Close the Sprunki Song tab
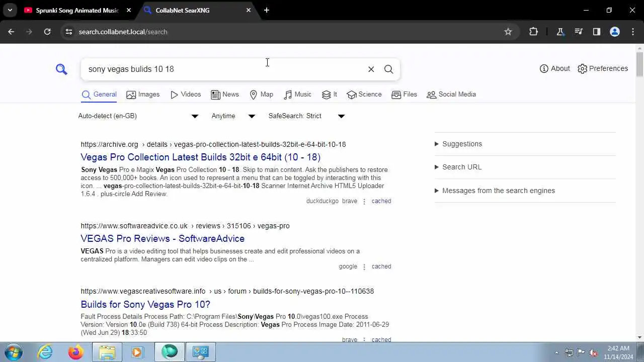Screen dimensions: 644x362 tap(129, 10)
